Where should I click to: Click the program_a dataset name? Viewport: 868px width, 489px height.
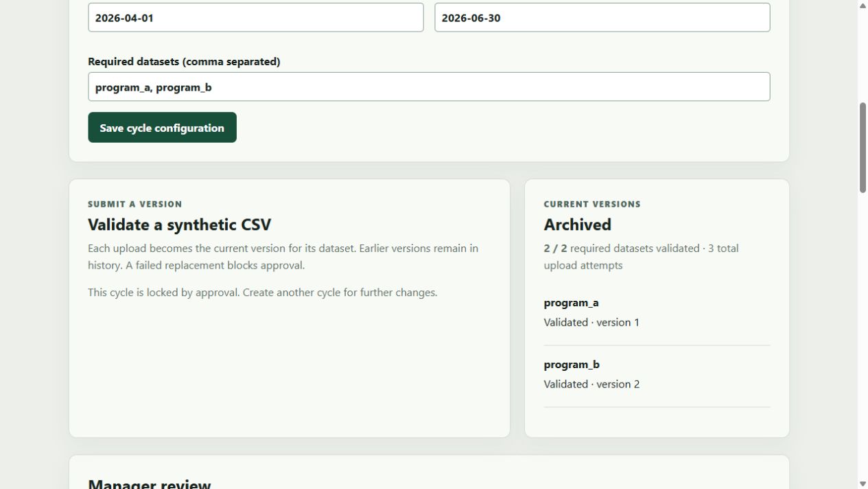click(x=571, y=302)
